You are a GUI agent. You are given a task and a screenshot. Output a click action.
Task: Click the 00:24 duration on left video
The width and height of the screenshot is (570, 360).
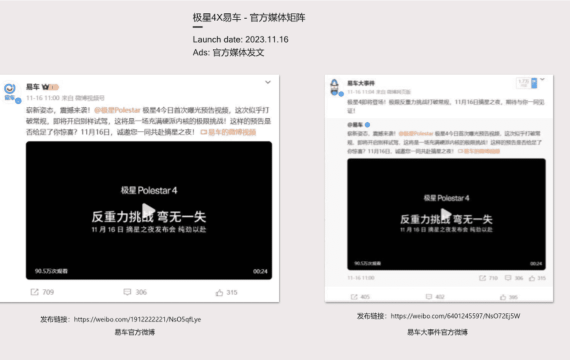260,271
